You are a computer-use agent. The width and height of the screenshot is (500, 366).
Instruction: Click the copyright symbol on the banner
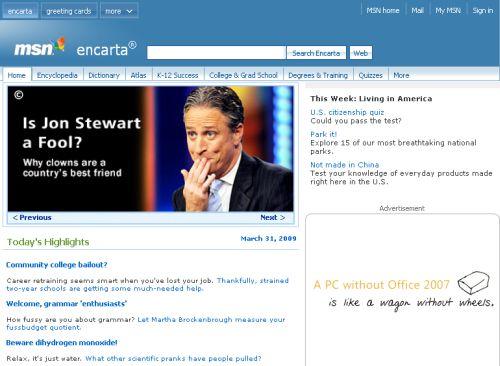[19, 95]
